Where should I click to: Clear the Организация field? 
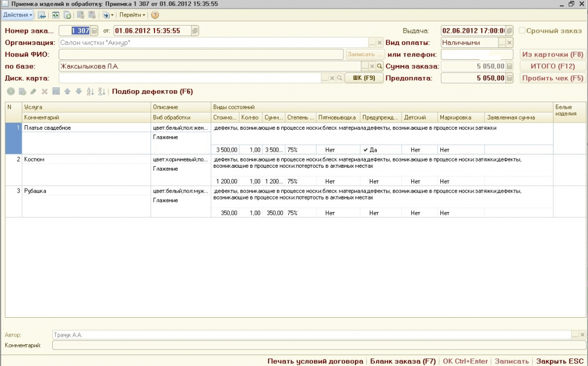(x=380, y=43)
